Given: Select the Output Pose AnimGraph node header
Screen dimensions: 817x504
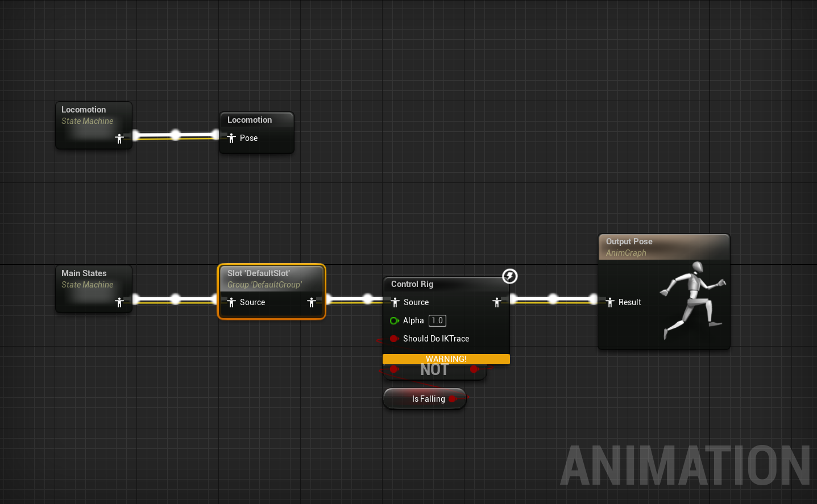Looking at the screenshot, I should pyautogui.click(x=664, y=247).
